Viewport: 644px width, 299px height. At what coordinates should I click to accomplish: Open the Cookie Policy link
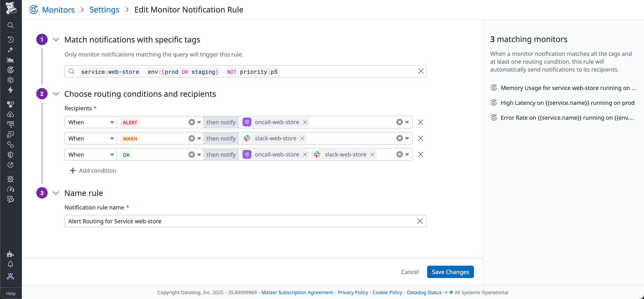point(387,292)
